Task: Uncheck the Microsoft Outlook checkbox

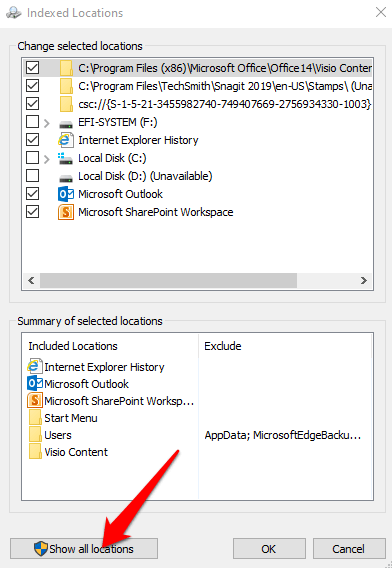Action: [33, 193]
